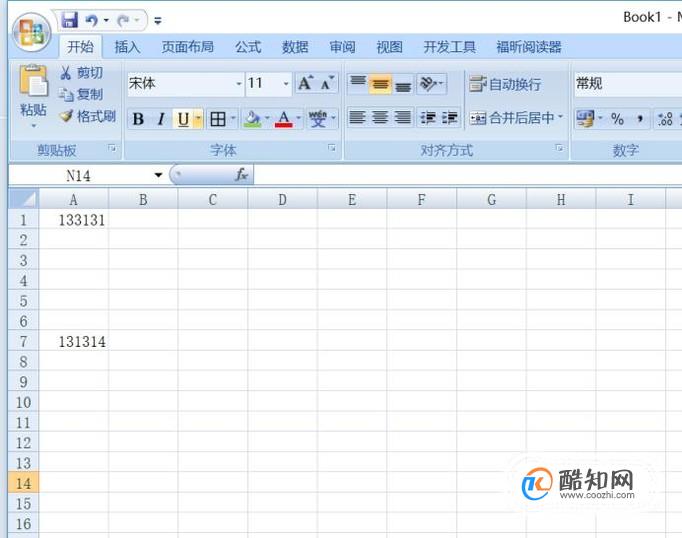Save the workbook via quick access icon
This screenshot has height=538, width=682.
tap(70, 20)
